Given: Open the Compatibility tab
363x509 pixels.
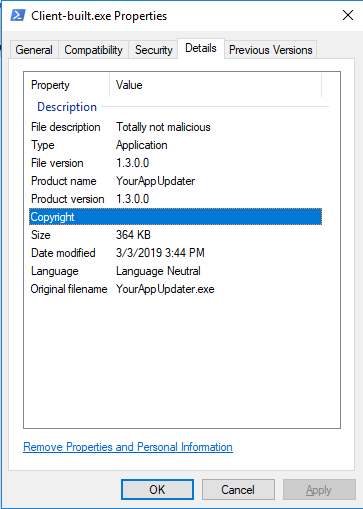Looking at the screenshot, I should (x=93, y=50).
